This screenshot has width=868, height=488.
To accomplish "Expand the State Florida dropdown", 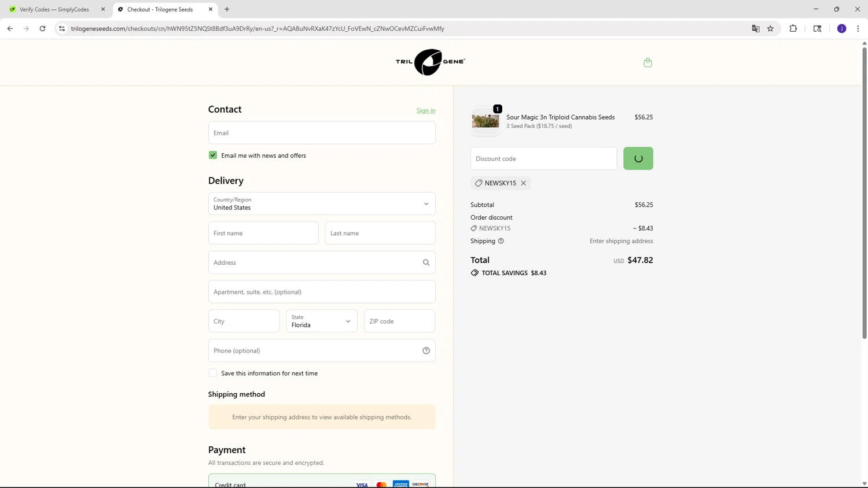I will pyautogui.click(x=322, y=321).
